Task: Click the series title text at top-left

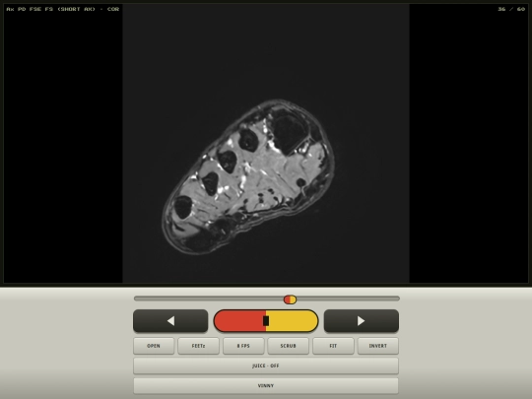Action: pos(63,9)
